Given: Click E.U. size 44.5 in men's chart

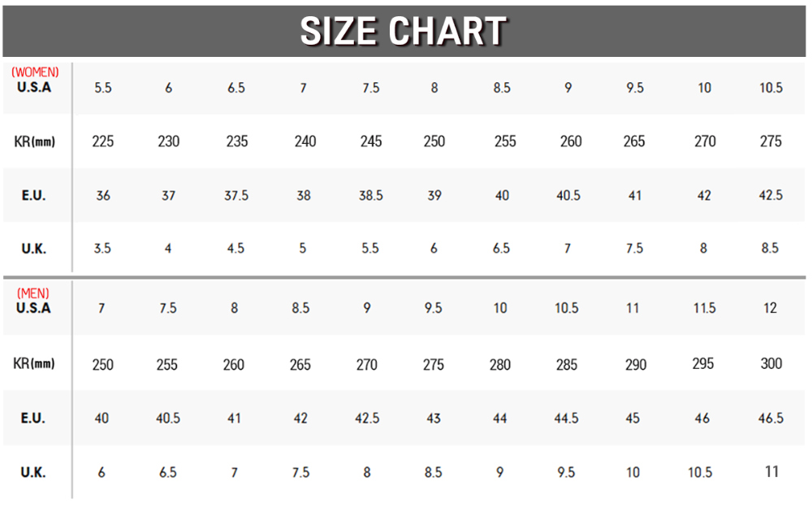Looking at the screenshot, I should (566, 418).
